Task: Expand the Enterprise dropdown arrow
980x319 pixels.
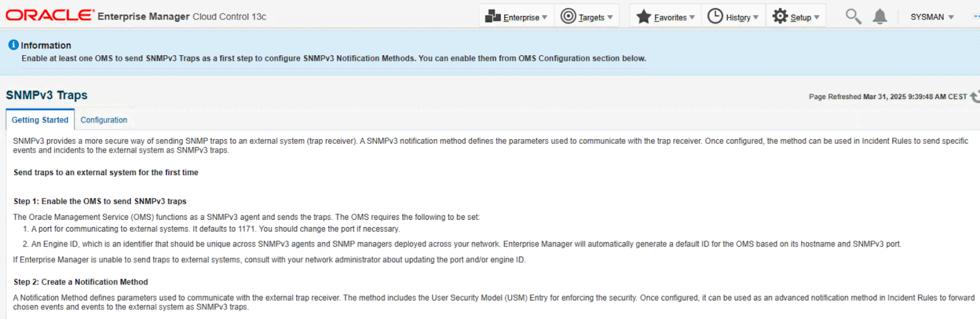Action: (x=545, y=17)
